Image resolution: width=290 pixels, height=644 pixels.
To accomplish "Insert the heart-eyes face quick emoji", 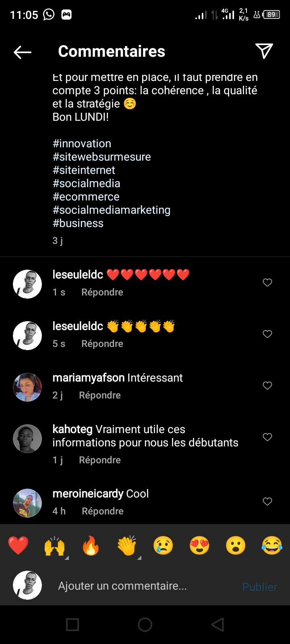I will pyautogui.click(x=199, y=546).
